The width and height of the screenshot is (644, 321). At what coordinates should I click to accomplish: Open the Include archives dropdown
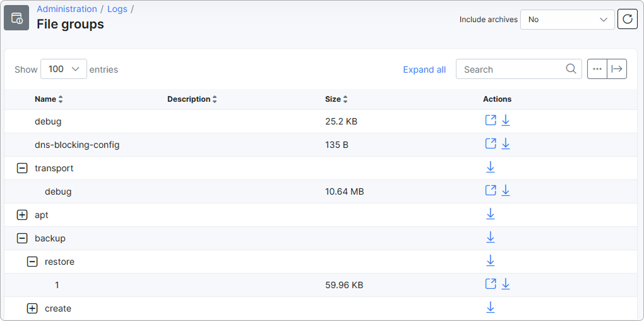(x=567, y=20)
